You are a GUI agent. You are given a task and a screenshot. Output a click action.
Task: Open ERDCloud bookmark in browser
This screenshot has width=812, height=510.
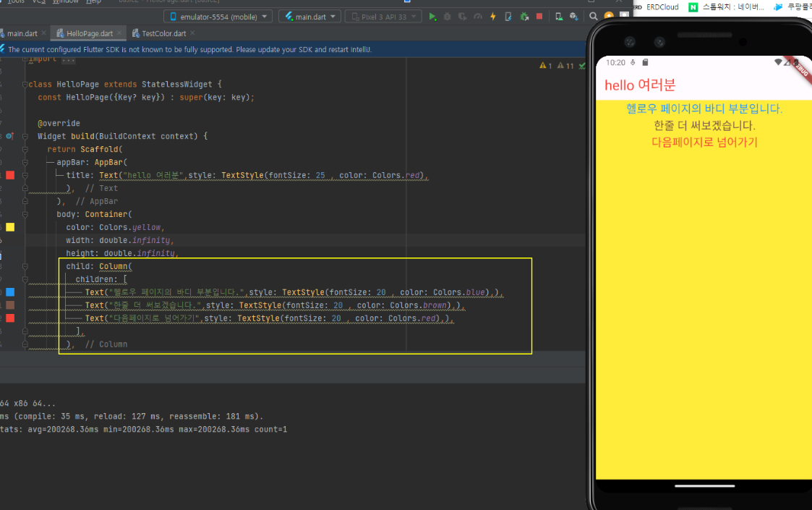[x=657, y=7]
